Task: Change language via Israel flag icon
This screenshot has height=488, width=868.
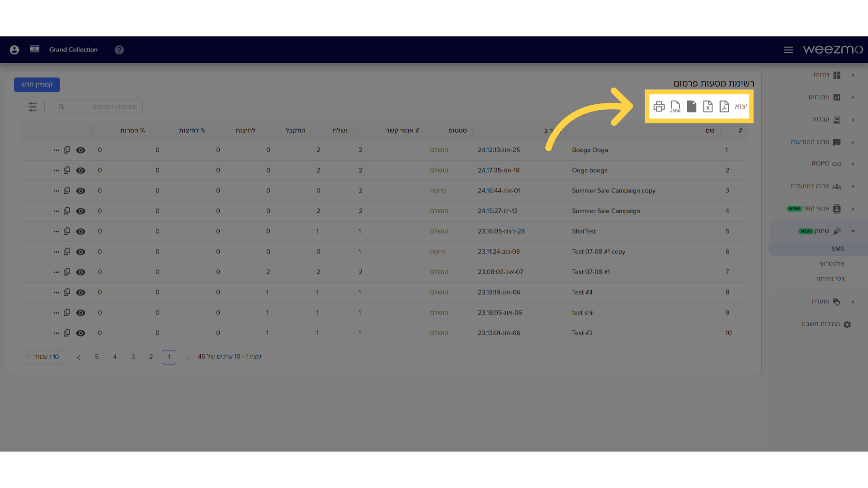Action: [34, 49]
